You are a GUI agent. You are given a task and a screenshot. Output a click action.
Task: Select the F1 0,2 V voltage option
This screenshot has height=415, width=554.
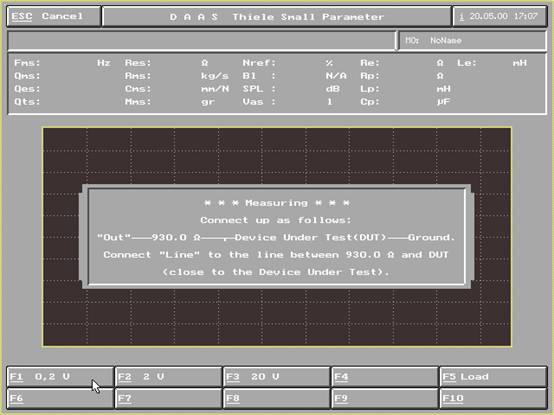pos(60,377)
